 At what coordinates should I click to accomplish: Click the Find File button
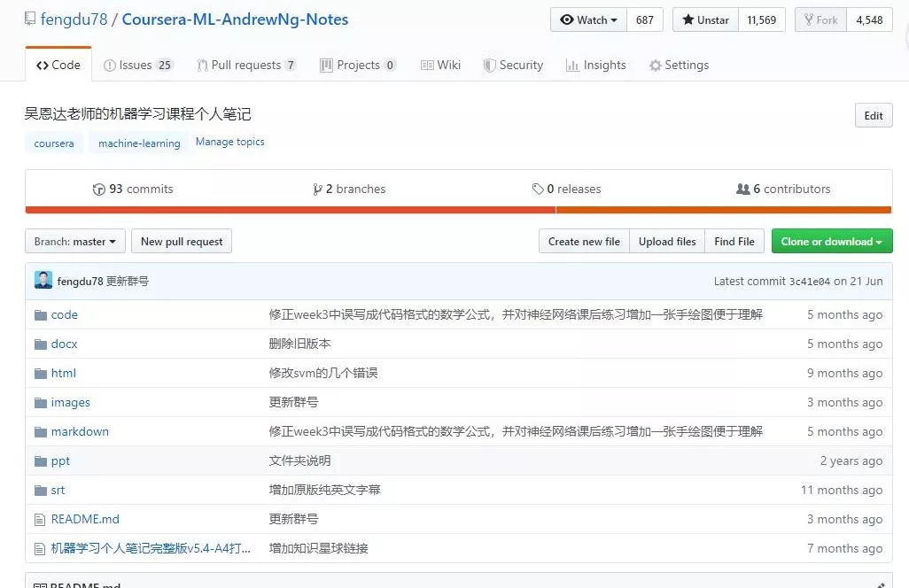pyautogui.click(x=734, y=241)
